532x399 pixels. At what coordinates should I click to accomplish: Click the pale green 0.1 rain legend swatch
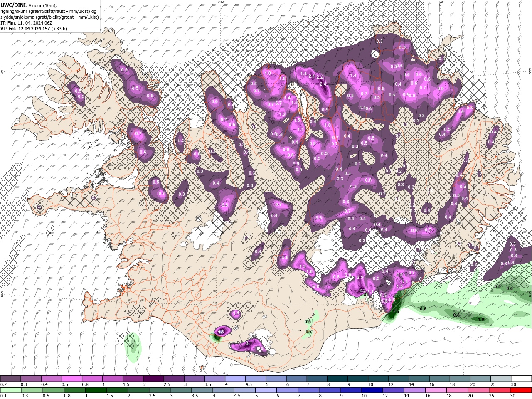[x=10, y=390]
